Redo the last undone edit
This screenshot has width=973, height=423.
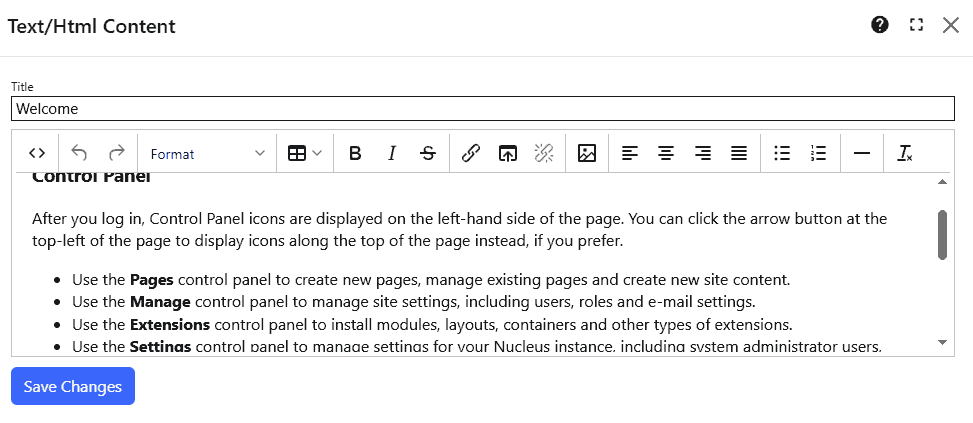point(117,153)
